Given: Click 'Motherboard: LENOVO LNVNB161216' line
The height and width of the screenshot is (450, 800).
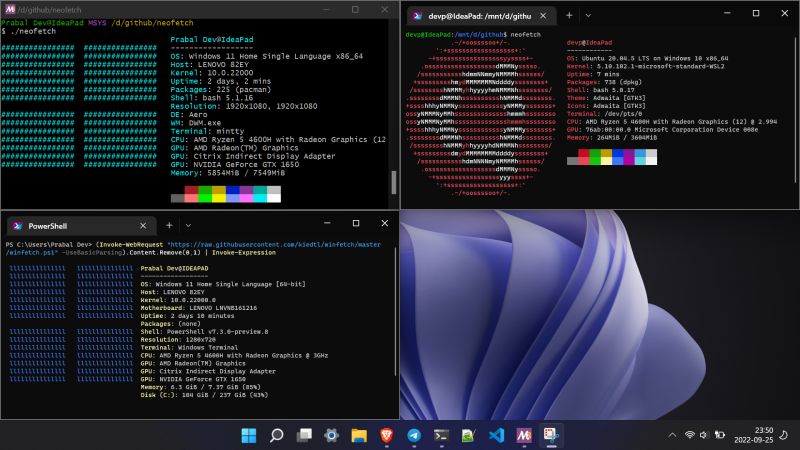Looking at the screenshot, I should tap(198, 308).
